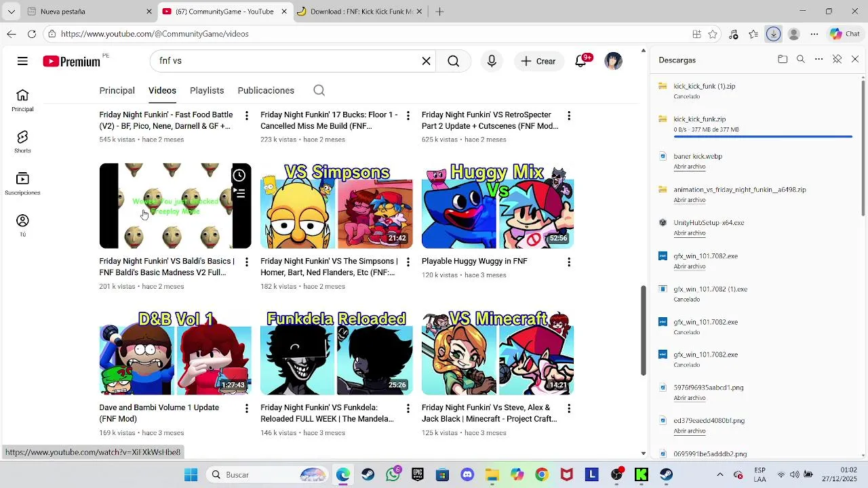This screenshot has height=488, width=868.
Task: Open options for Playable Huggy Wuggy video
Action: coord(569,262)
